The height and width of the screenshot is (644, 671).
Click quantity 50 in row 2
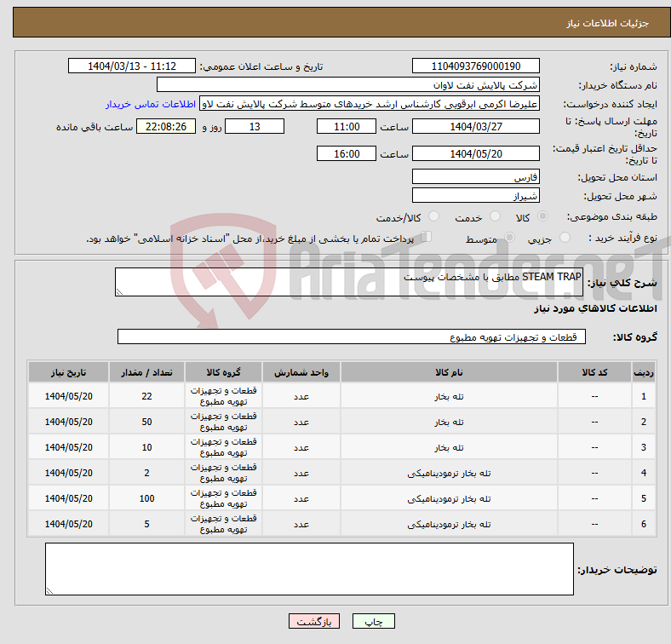(146, 423)
